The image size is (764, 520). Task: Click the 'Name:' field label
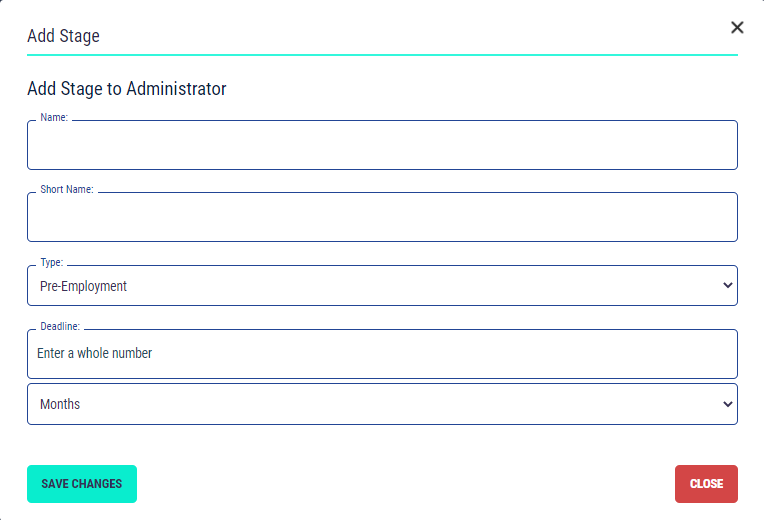click(54, 117)
